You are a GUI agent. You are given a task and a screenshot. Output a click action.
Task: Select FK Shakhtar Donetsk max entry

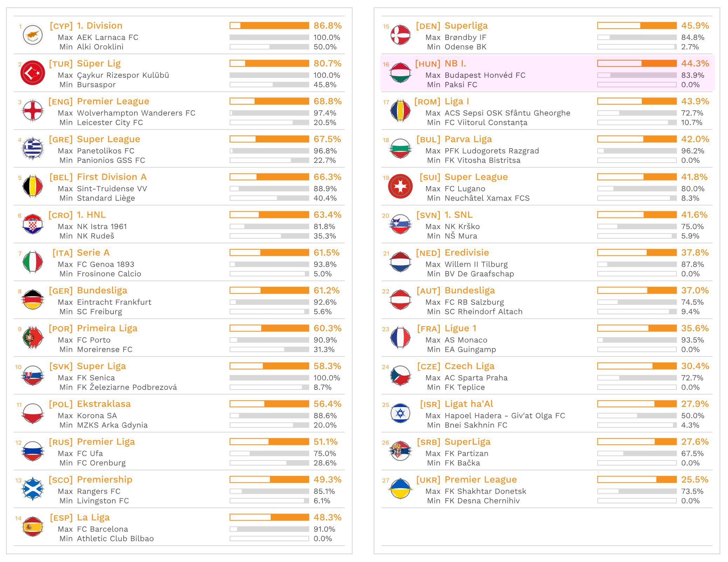pyautogui.click(x=485, y=491)
